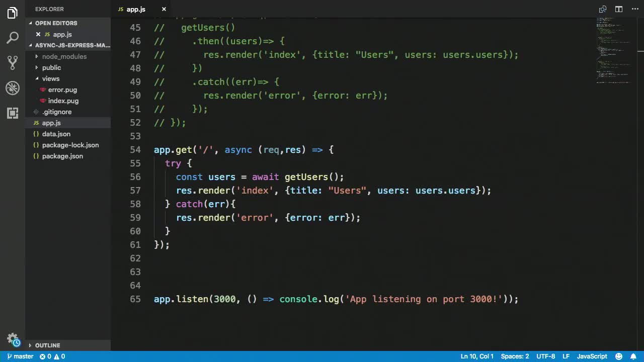This screenshot has width=644, height=362.
Task: Open the Debug view
Action: point(12,88)
